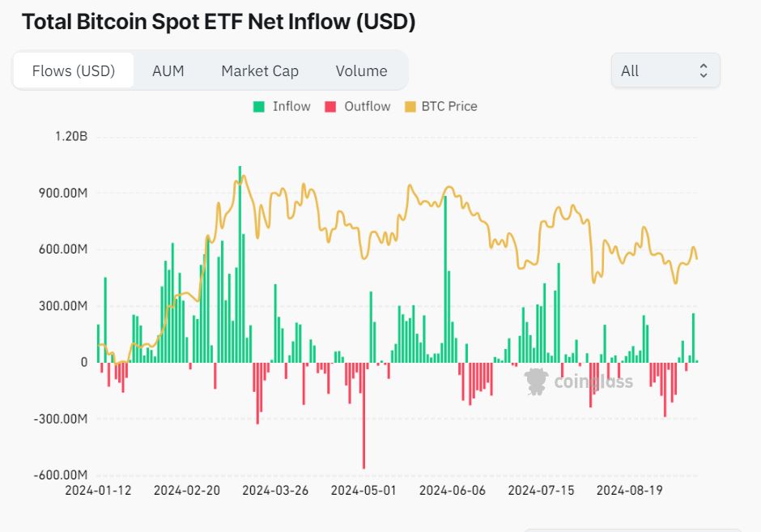The width and height of the screenshot is (761, 532).
Task: Hide the BTC Price series via legend text
Action: coord(449,106)
